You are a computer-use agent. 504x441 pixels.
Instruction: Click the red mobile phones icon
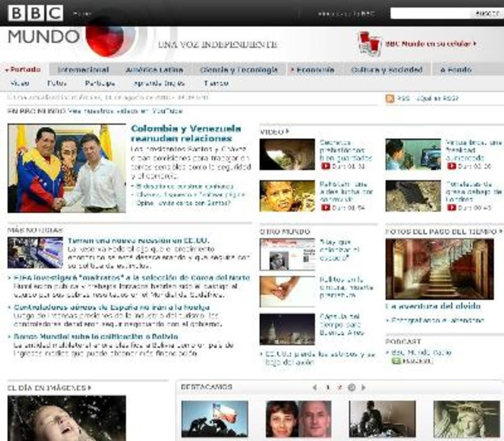pyautogui.click(x=369, y=43)
